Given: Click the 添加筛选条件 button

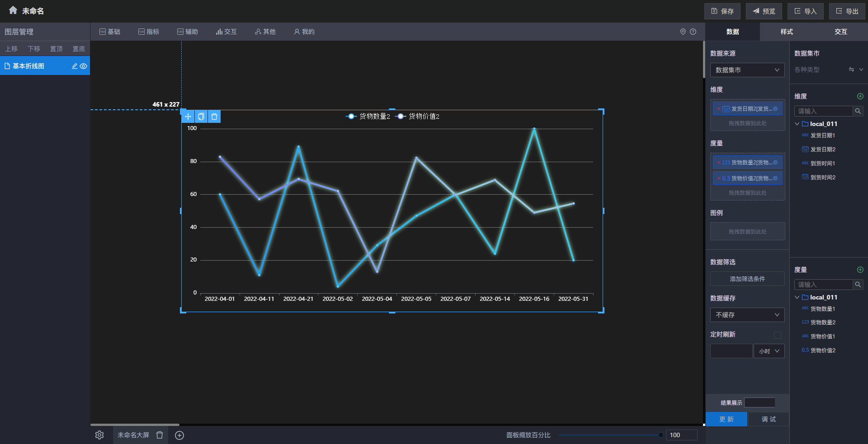Looking at the screenshot, I should click(747, 279).
